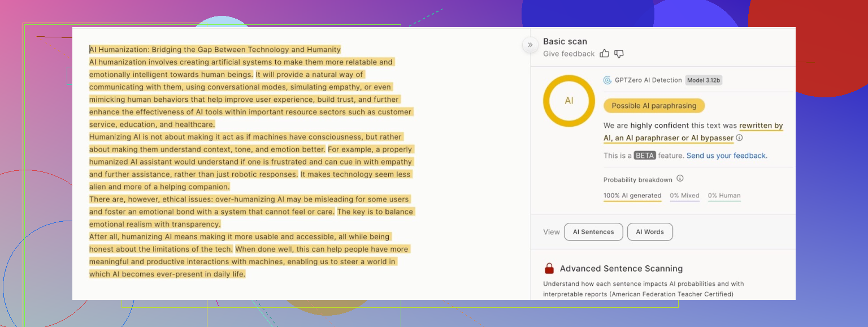Click the Model 3.12b version tag
The height and width of the screenshot is (327, 868).
pyautogui.click(x=704, y=80)
